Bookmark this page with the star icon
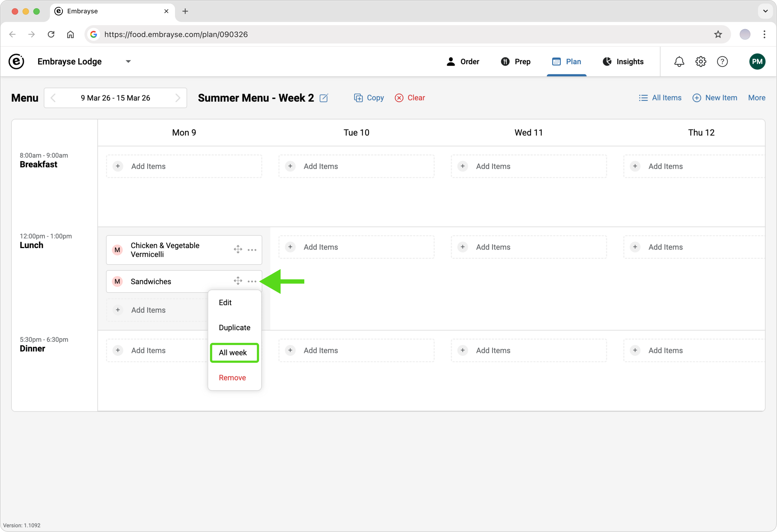777x532 pixels. pyautogui.click(x=718, y=34)
